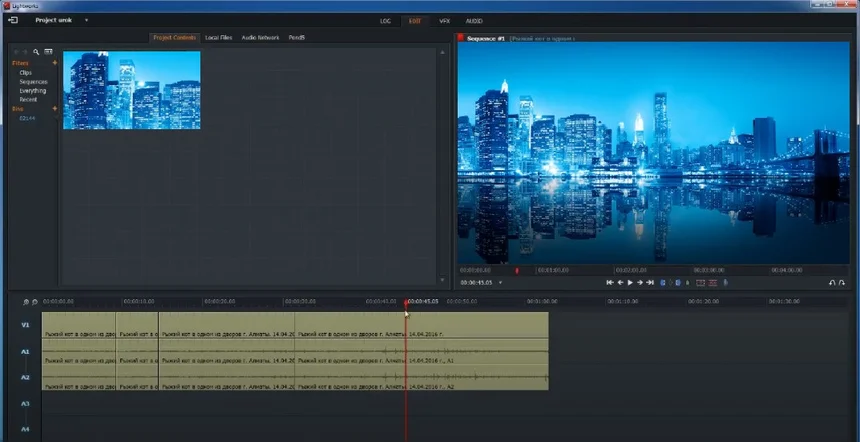860x442 pixels.
Task: Toggle the tile/list view icon beside search
Action: 48,52
